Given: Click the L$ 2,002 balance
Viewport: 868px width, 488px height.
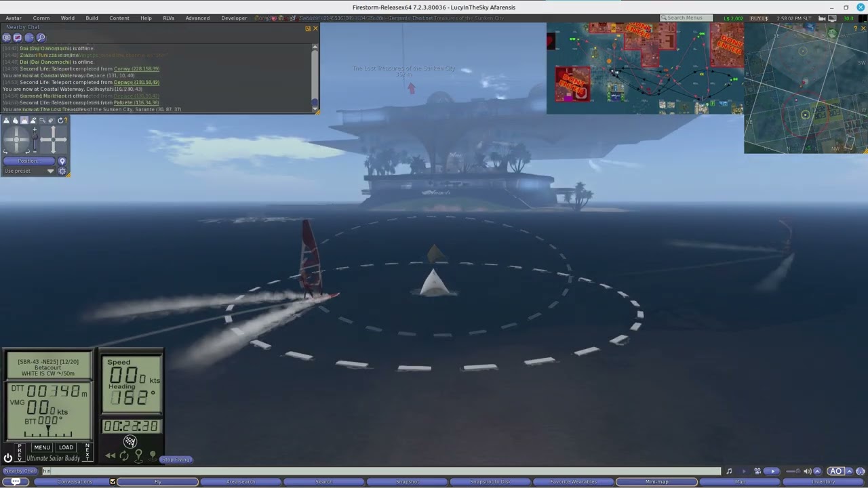Looking at the screenshot, I should pyautogui.click(x=733, y=18).
